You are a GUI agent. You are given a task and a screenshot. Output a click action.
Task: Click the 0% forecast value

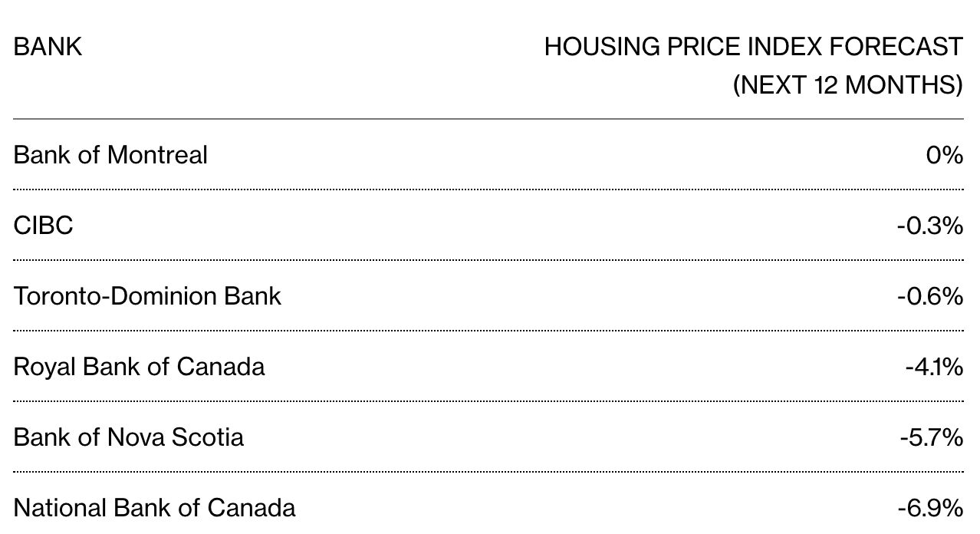click(x=944, y=155)
